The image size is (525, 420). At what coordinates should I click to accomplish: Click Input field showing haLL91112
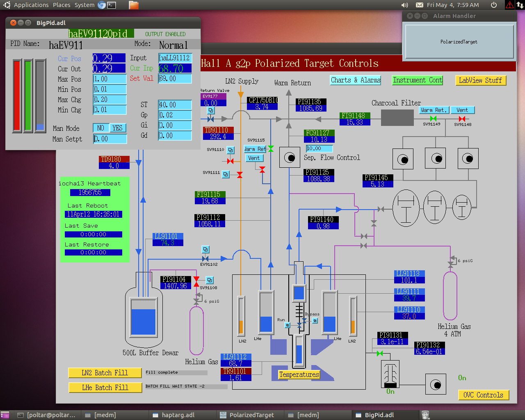[175, 58]
